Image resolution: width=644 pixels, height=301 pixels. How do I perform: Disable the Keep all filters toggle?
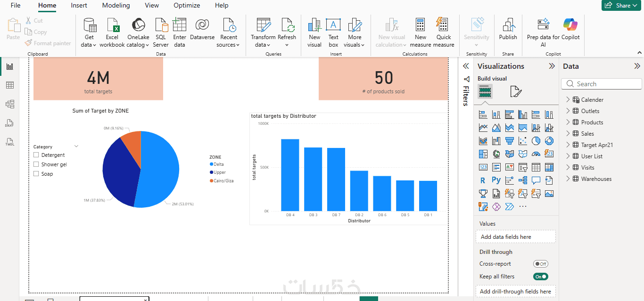point(540,277)
